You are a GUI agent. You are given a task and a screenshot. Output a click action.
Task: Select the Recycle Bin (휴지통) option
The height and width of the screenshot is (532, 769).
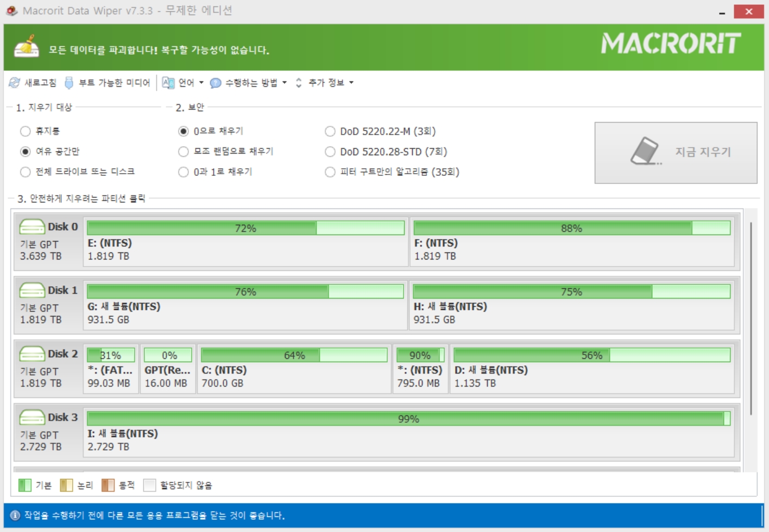tap(25, 131)
